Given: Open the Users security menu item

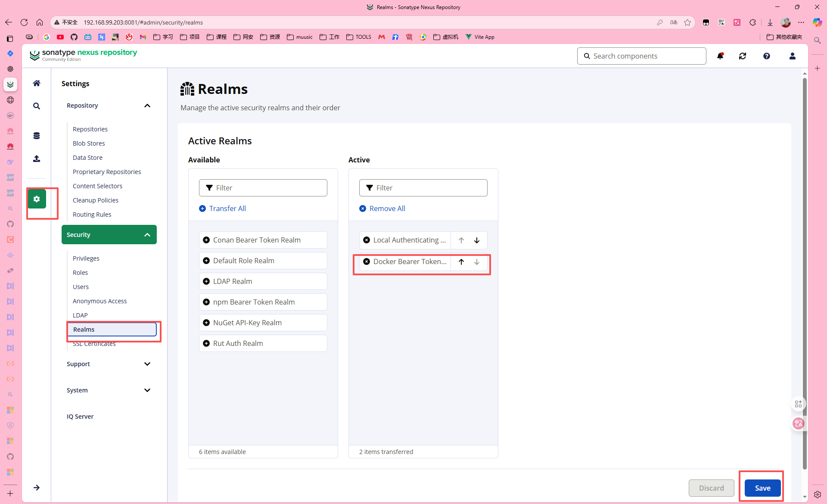Looking at the screenshot, I should click(x=81, y=287).
